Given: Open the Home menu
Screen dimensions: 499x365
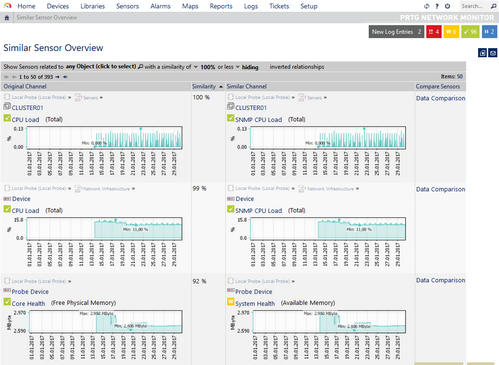Looking at the screenshot, I should pos(26,6).
